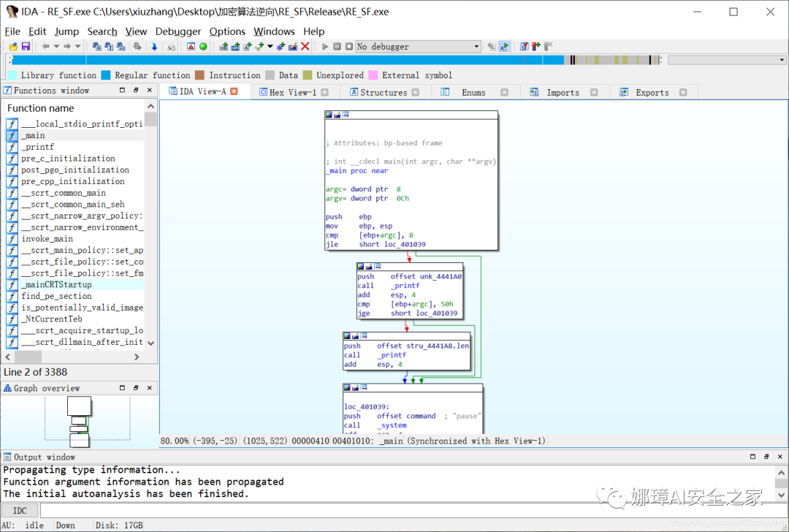Click the pencil edit toolbar icon
The image size is (789, 532).
(292, 46)
